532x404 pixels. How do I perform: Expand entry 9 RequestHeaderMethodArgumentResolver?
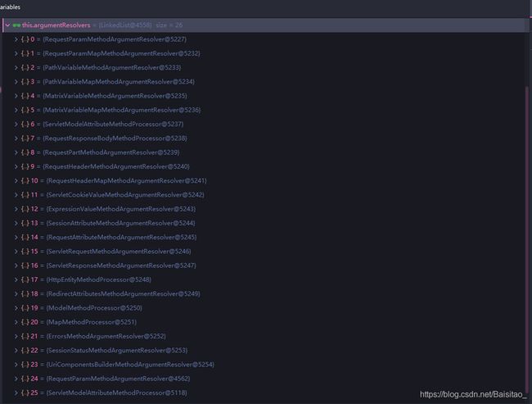[x=16, y=167]
